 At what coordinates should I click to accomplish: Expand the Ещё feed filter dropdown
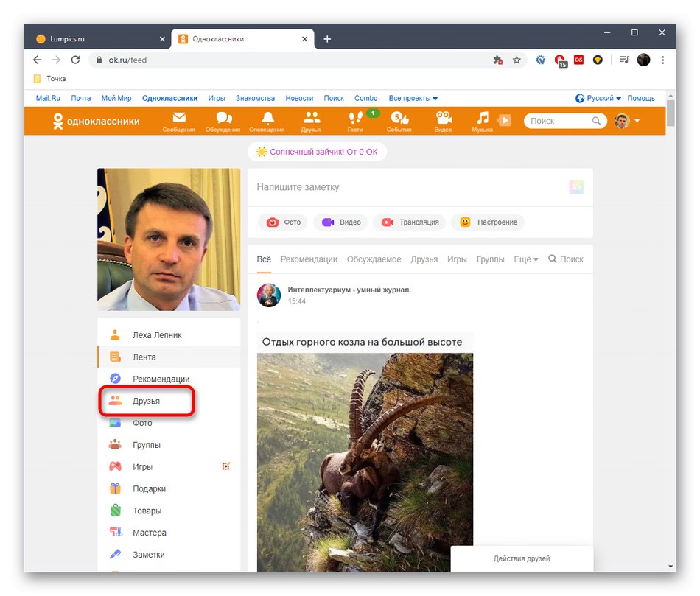click(525, 259)
